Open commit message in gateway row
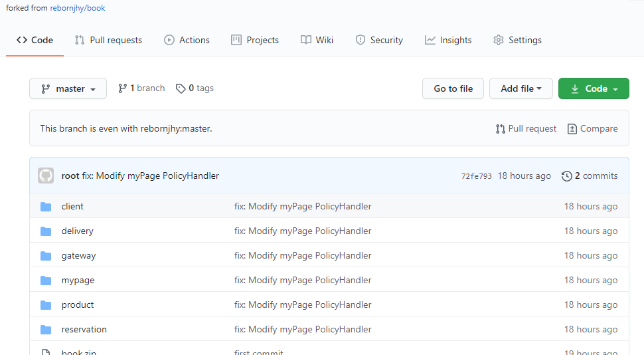Viewport: 644px width, 355px height. (x=303, y=255)
